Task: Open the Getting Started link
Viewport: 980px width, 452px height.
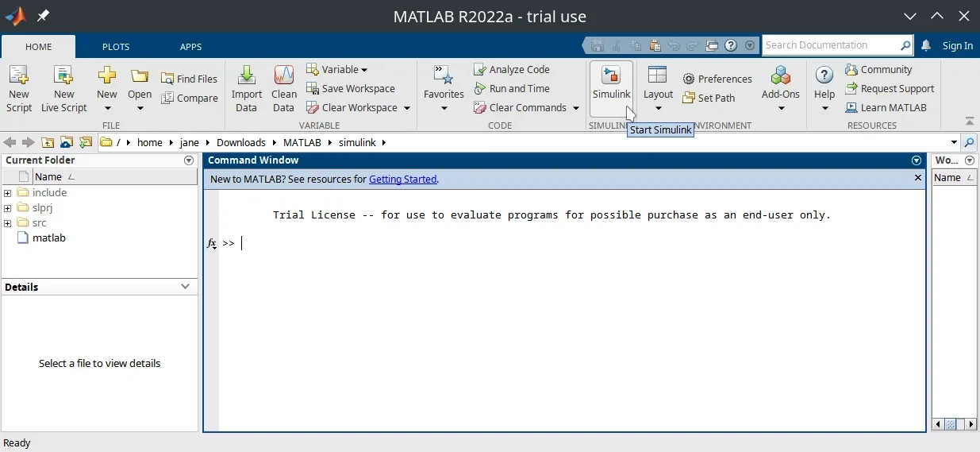Action: (402, 180)
